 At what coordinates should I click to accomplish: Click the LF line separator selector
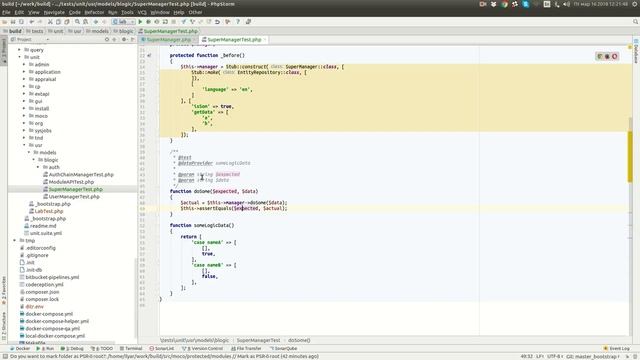point(540,356)
